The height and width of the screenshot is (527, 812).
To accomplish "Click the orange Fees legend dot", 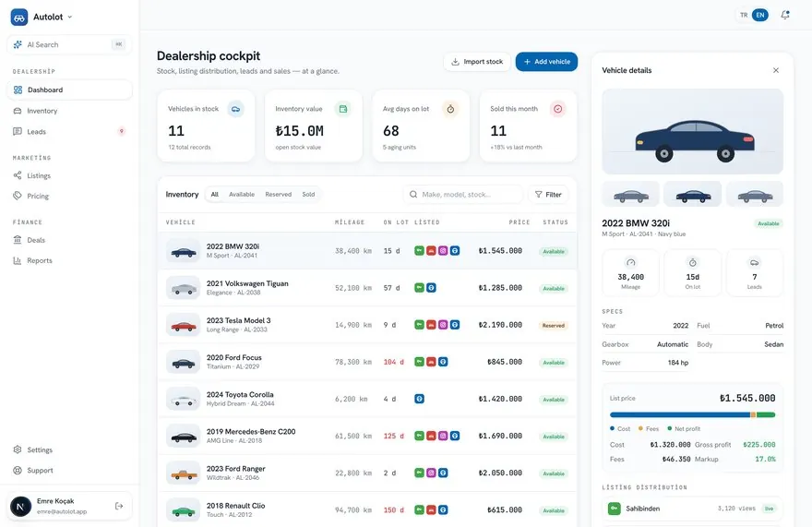I will tap(640, 428).
